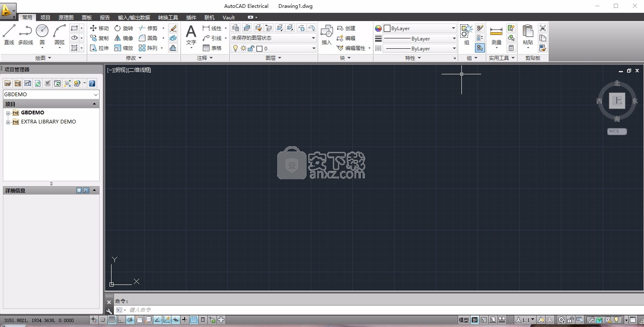Select the Polyline (多段线) tool

(x=26, y=34)
